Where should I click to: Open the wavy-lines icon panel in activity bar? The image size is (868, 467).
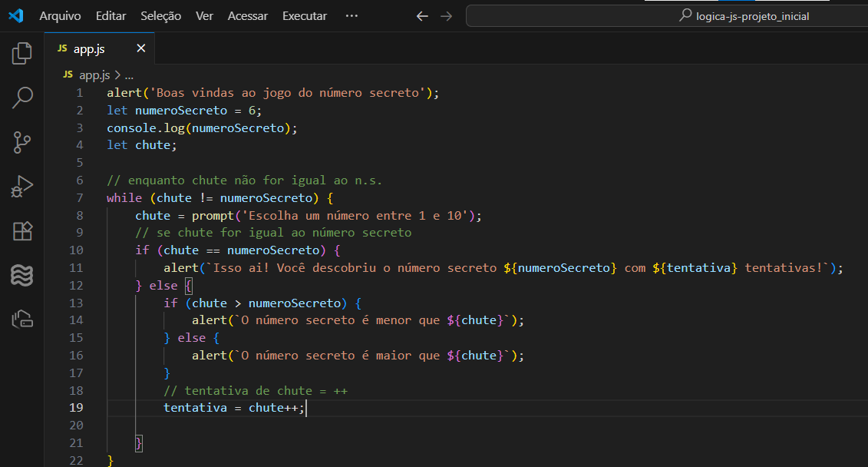point(22,275)
